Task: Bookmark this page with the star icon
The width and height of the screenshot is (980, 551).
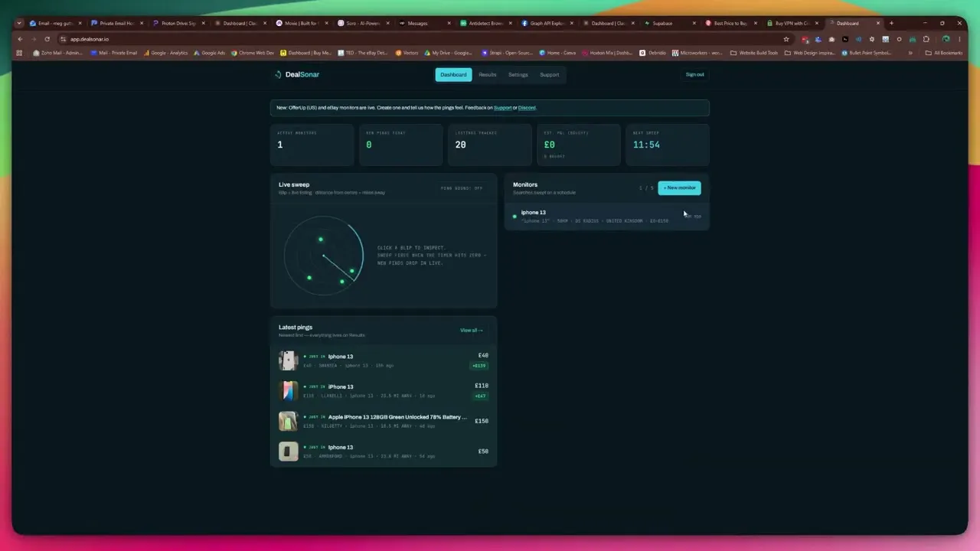Action: pos(786,39)
